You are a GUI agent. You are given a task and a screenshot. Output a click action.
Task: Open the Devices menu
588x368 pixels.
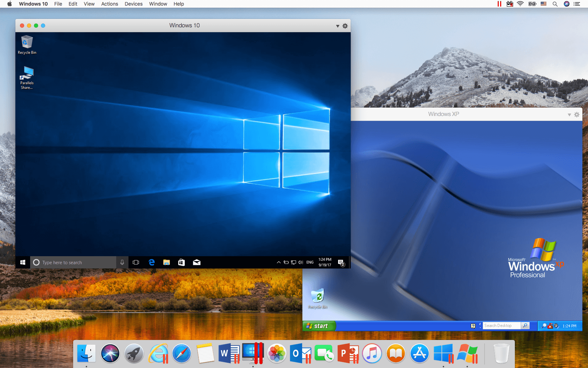133,4
